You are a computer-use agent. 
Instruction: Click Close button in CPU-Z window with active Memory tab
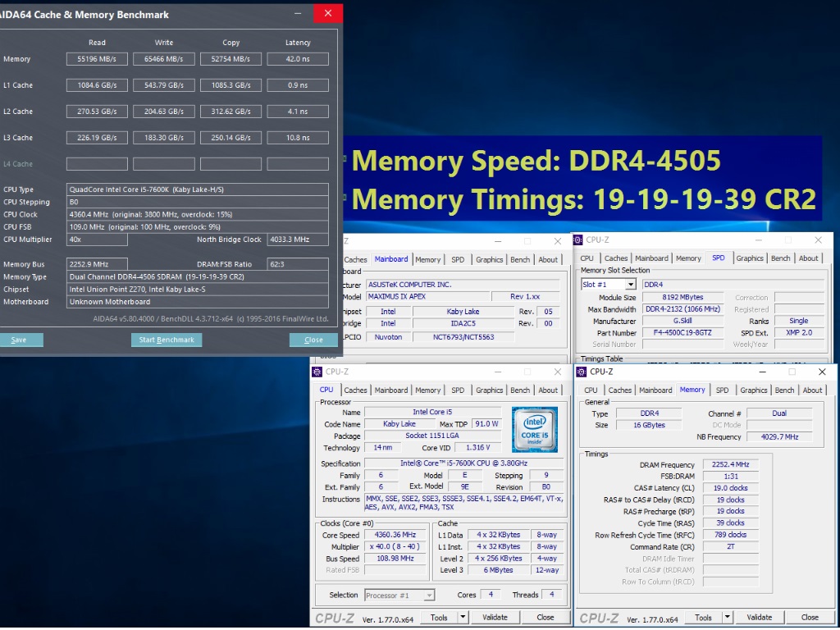(x=810, y=617)
